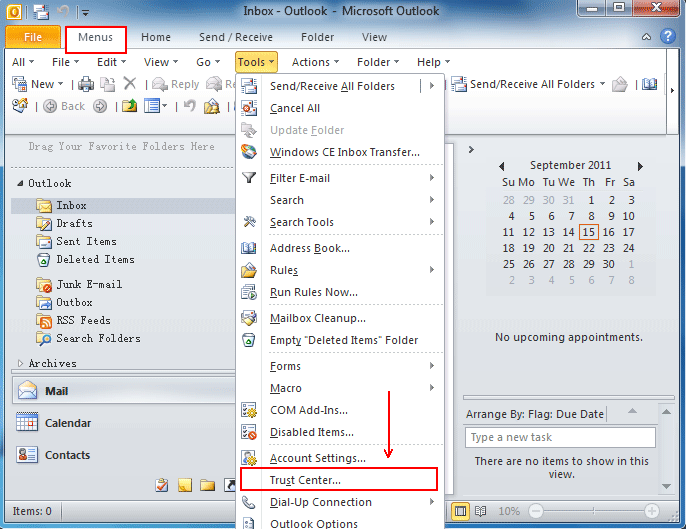This screenshot has width=686, height=529.
Task: Open the Actions dropdown menu
Action: (x=315, y=62)
